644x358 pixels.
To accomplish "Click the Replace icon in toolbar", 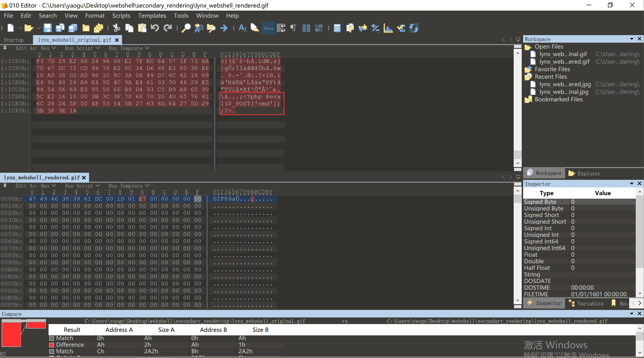I will click(x=199, y=28).
